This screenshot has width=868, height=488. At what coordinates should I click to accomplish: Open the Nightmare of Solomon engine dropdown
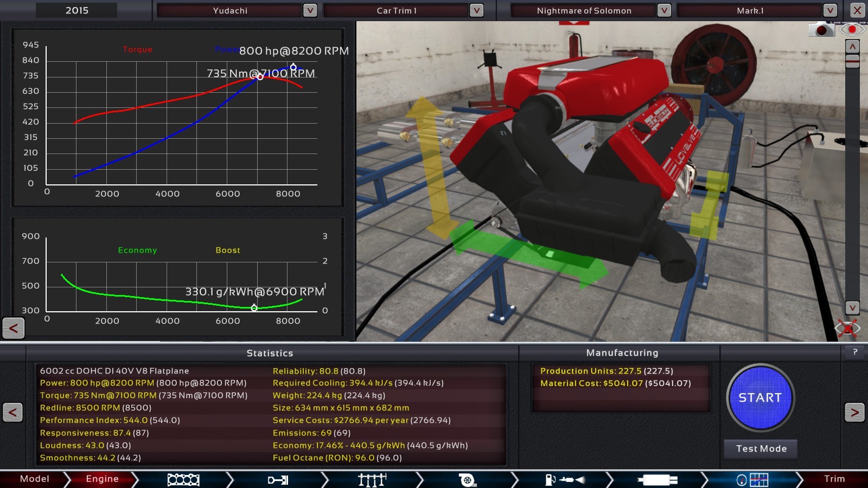663,10
